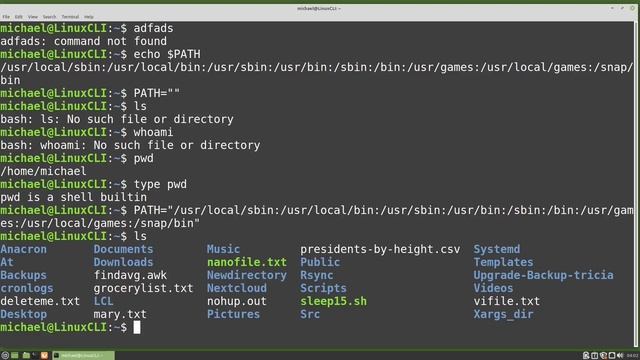The height and width of the screenshot is (360, 640).
Task: Open the orange browser icon in taskbar
Action: tap(44, 356)
